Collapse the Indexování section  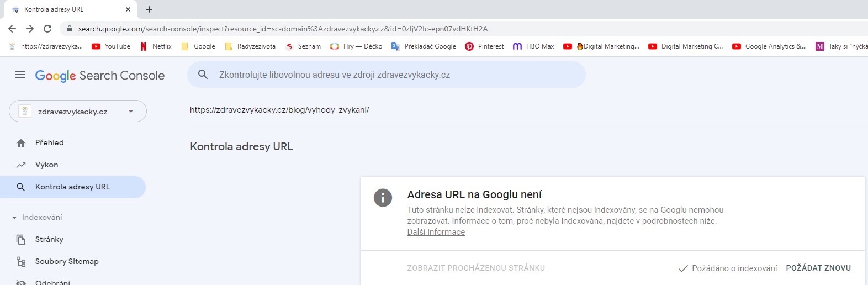click(x=37, y=217)
